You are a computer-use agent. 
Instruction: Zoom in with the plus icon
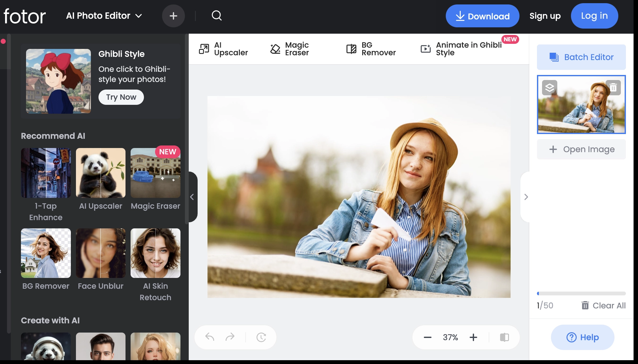(473, 337)
